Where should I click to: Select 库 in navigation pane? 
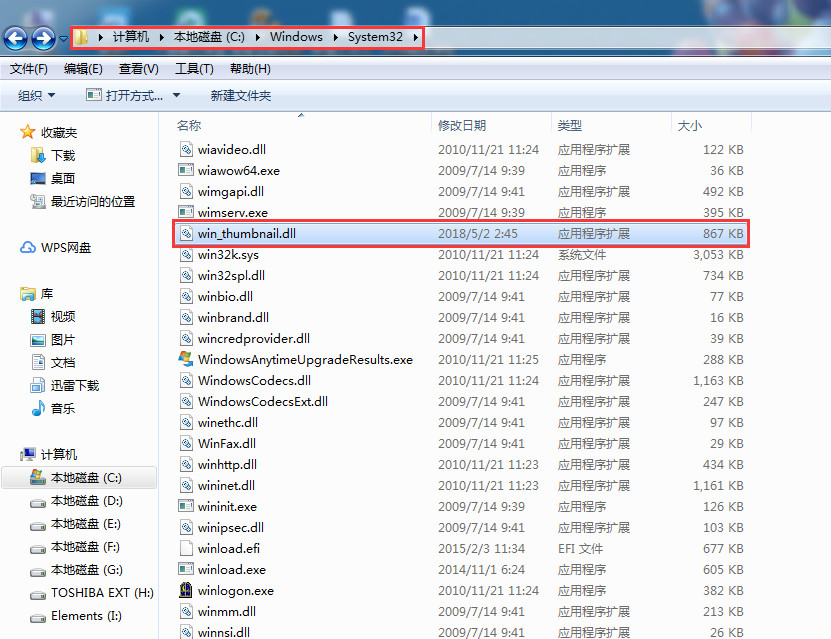coord(37,294)
